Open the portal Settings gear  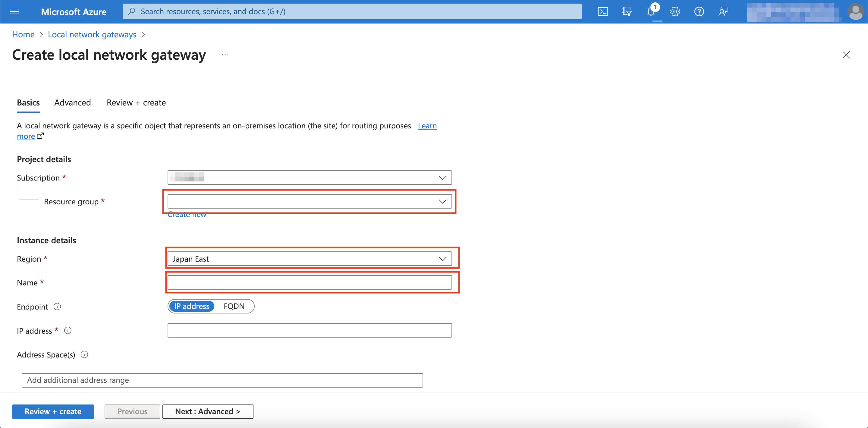pyautogui.click(x=675, y=11)
